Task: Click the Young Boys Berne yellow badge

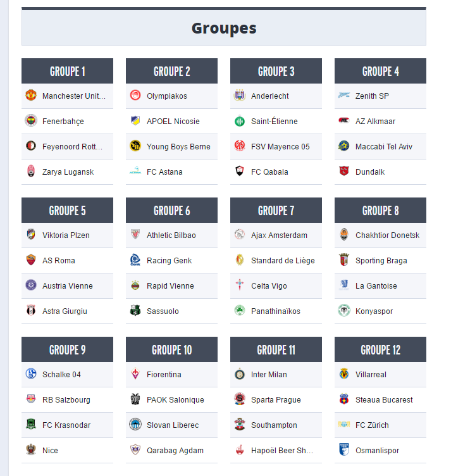Action: (135, 146)
